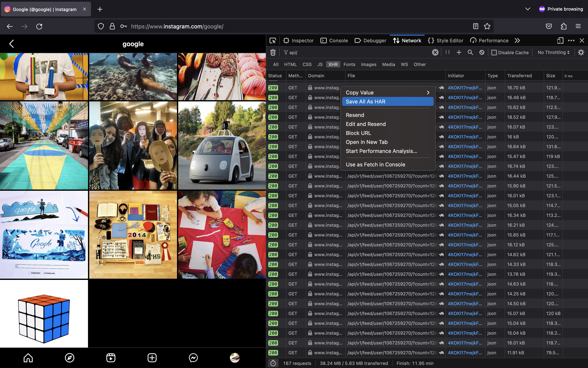Pause network recording button
Image resolution: width=588 pixels, height=368 pixels.
point(448,52)
